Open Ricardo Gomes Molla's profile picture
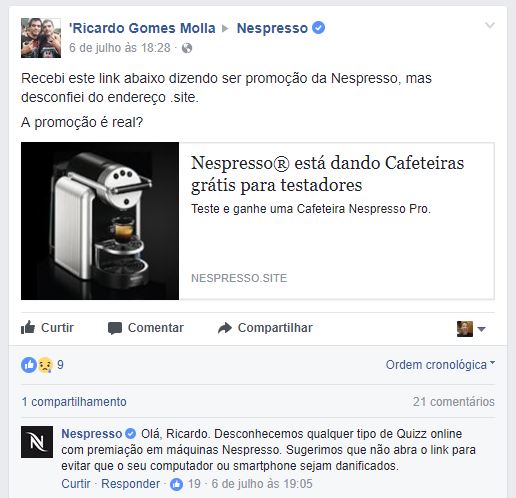 [x=41, y=38]
